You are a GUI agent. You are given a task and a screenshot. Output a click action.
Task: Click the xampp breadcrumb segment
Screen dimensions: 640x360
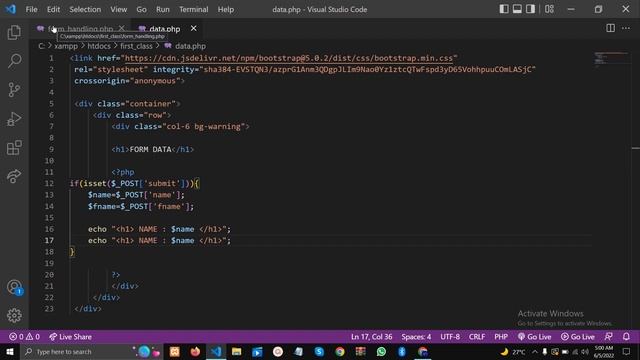[x=66, y=46]
